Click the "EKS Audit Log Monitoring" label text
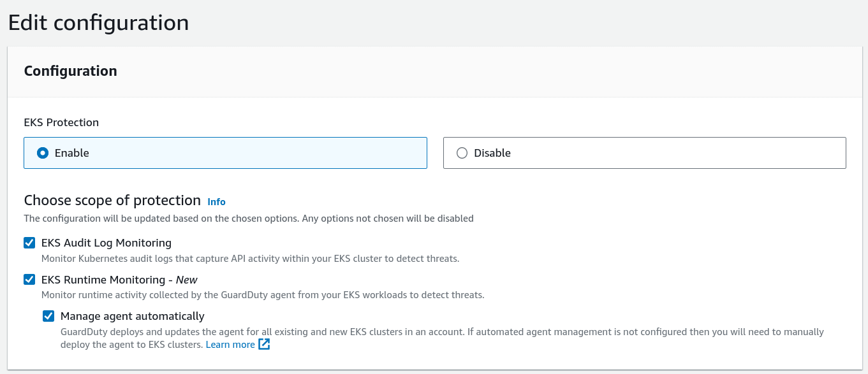The width and height of the screenshot is (868, 374). (107, 243)
